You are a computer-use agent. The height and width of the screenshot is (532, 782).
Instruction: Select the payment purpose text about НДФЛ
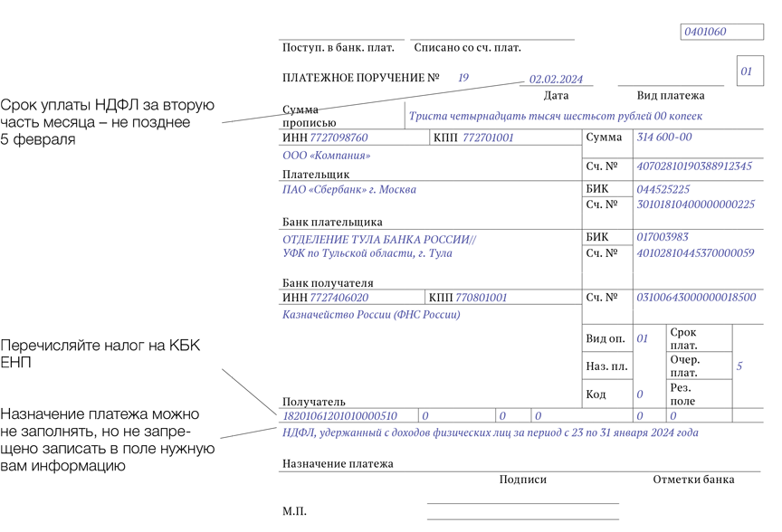(x=491, y=433)
